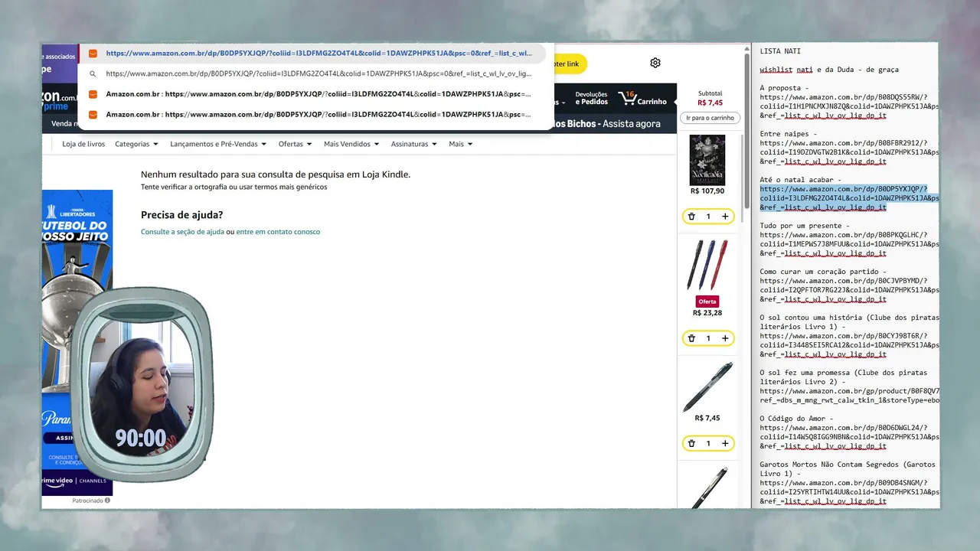Remove the R$ 23,28 pens from cart
This screenshot has width=980, height=551.
tap(691, 338)
